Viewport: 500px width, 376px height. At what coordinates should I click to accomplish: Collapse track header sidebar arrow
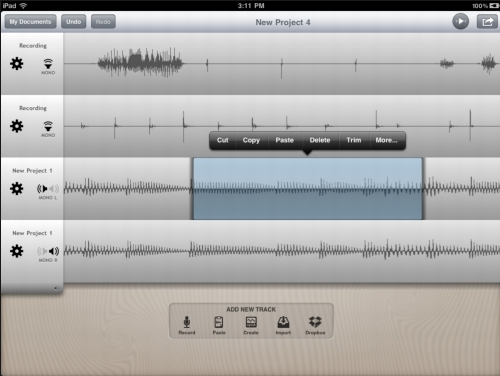pos(57,288)
